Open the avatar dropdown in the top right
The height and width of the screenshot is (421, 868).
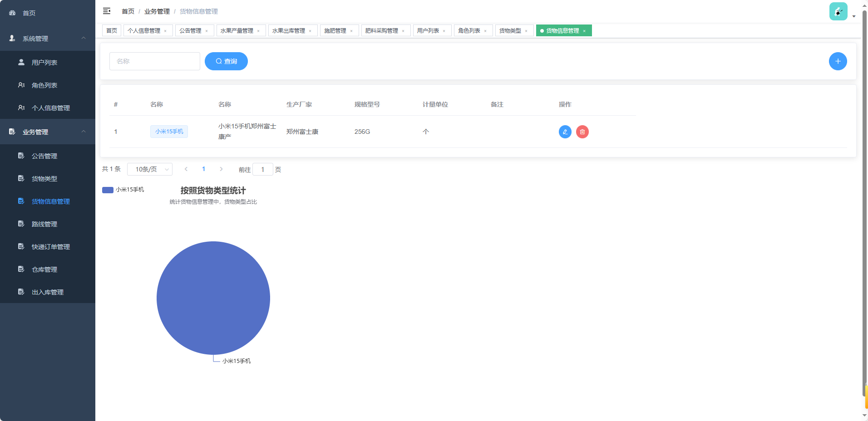(x=838, y=11)
